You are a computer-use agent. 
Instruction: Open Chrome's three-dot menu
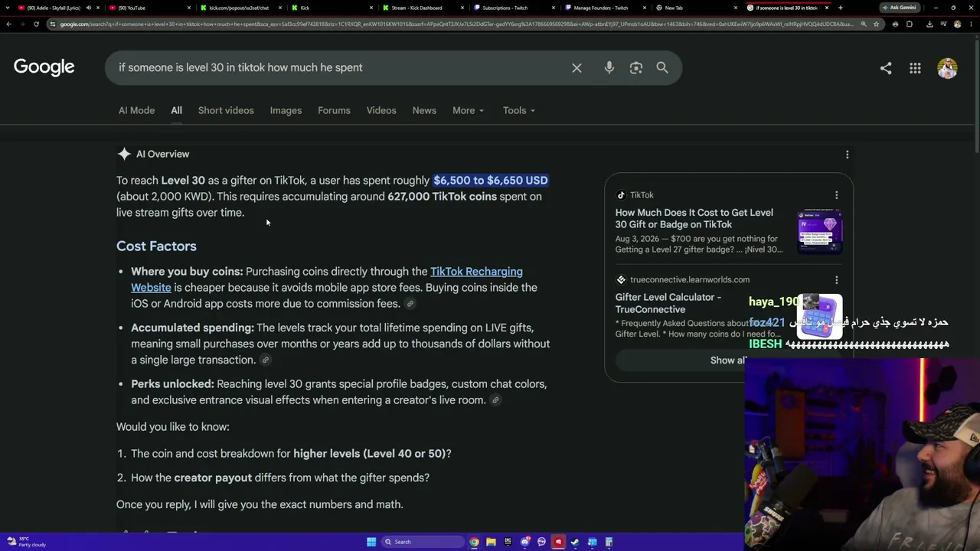click(972, 24)
